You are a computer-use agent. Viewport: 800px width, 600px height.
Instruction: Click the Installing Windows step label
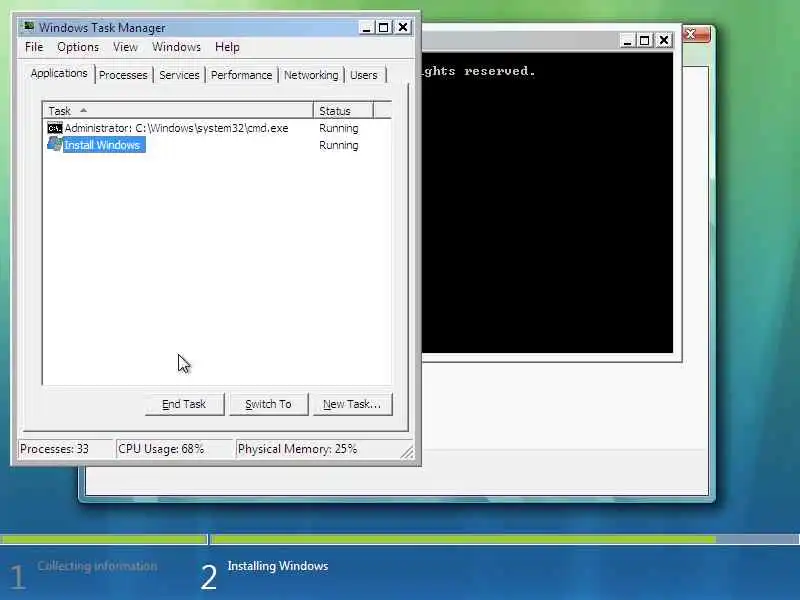coord(278,566)
